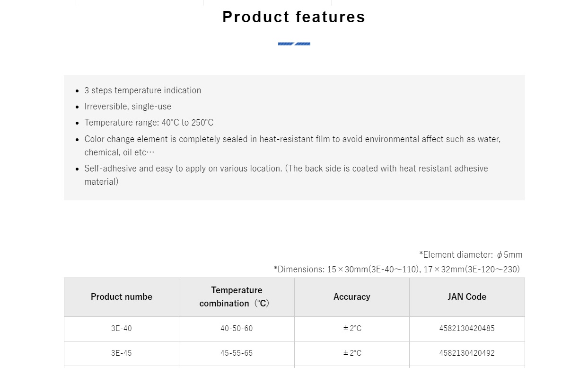Viewport: 588px width, 368px height.
Task: Select the 40-50-60 temperature combination cell
Action: 237,329
